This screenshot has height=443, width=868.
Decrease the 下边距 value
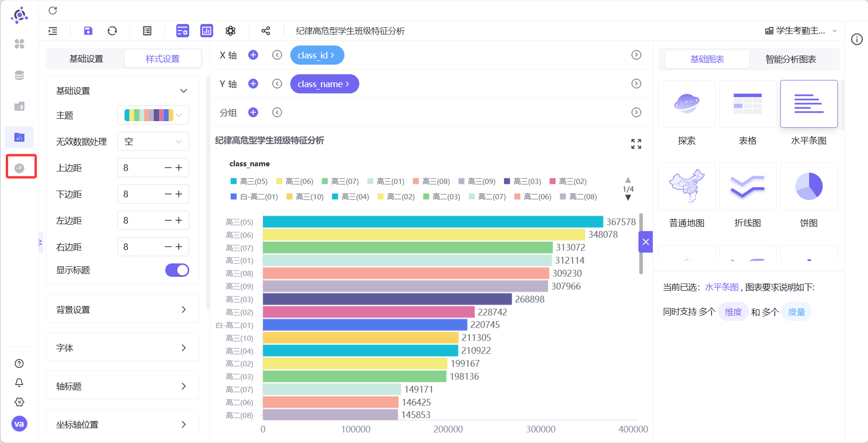coord(168,194)
